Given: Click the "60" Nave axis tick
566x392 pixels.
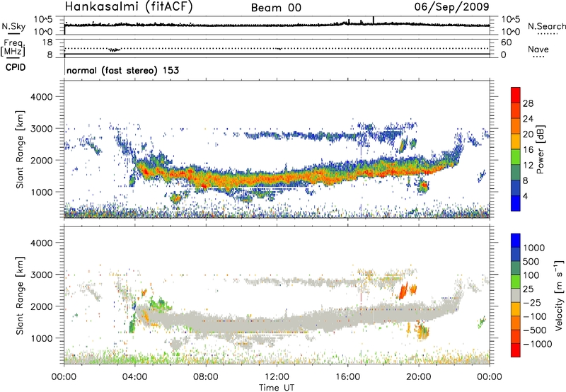Looking at the screenshot, I should tap(506, 42).
